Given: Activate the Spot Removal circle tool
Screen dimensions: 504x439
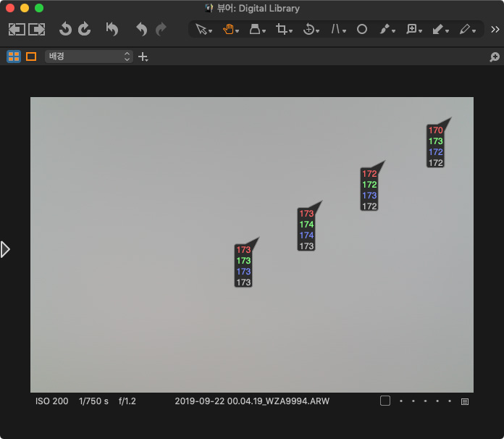Looking at the screenshot, I should [362, 29].
